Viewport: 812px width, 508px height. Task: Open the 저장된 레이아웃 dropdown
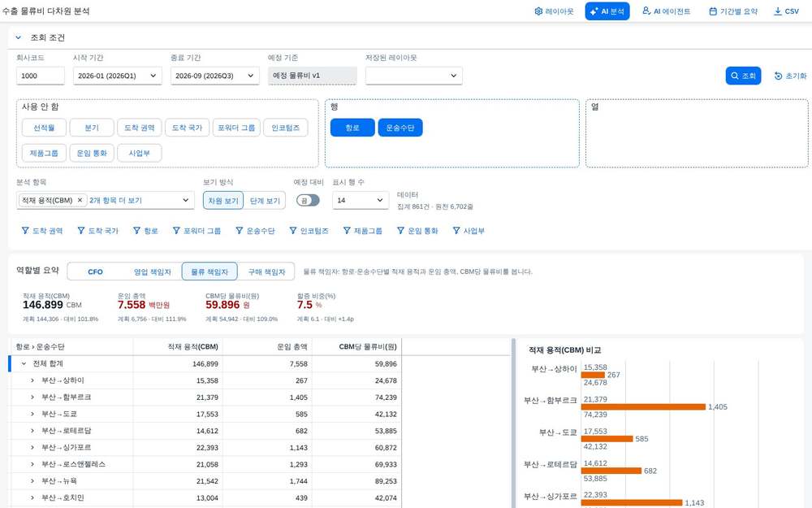tap(414, 76)
